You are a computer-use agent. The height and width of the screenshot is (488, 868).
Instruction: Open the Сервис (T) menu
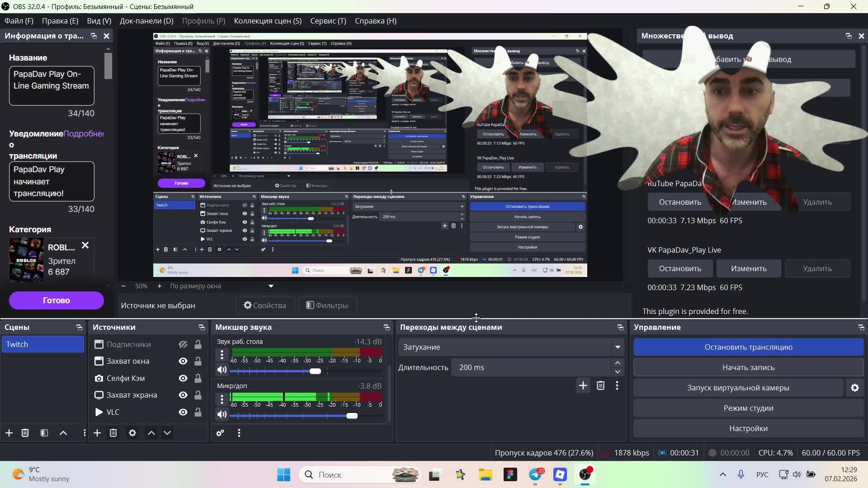(x=328, y=21)
